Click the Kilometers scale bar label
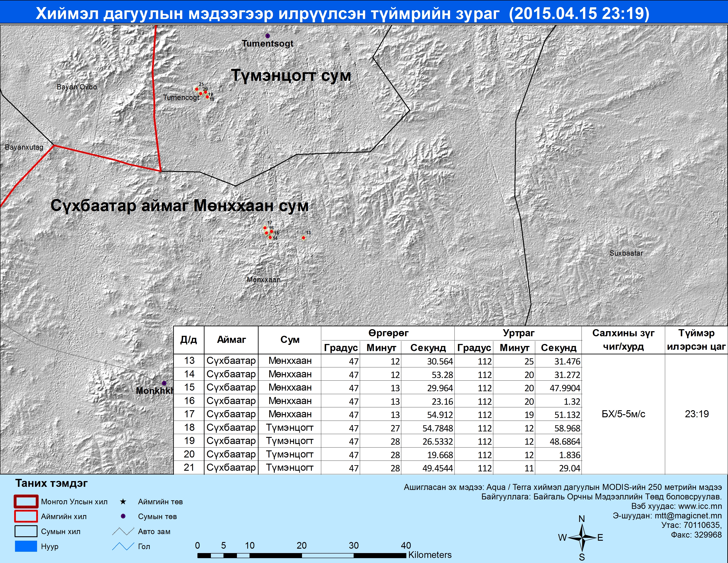Image resolution: width=728 pixels, height=563 pixels. tap(430, 555)
